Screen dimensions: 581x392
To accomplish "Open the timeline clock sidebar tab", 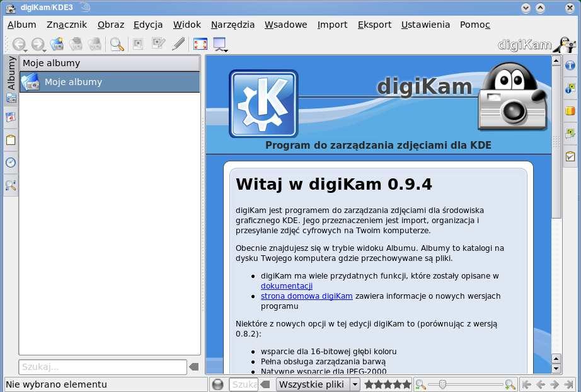I will click(11, 163).
